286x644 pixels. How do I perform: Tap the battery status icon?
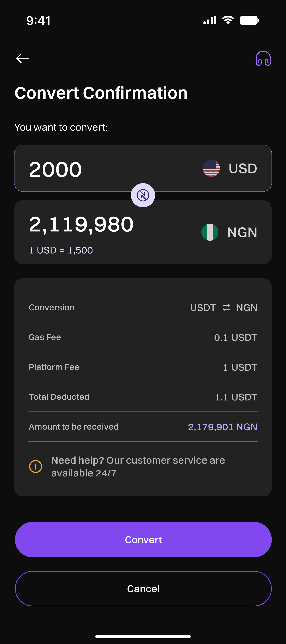pyautogui.click(x=249, y=20)
